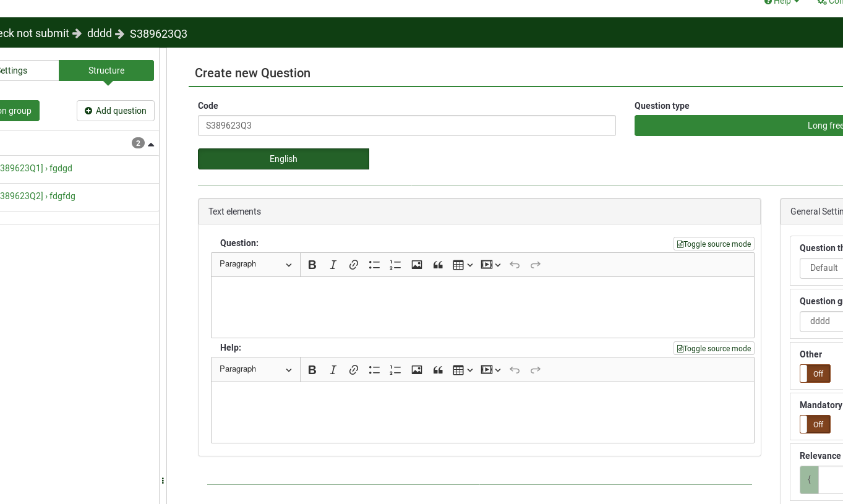The height and width of the screenshot is (504, 843).
Task: Insert numbered list in Help editor
Action: click(395, 370)
